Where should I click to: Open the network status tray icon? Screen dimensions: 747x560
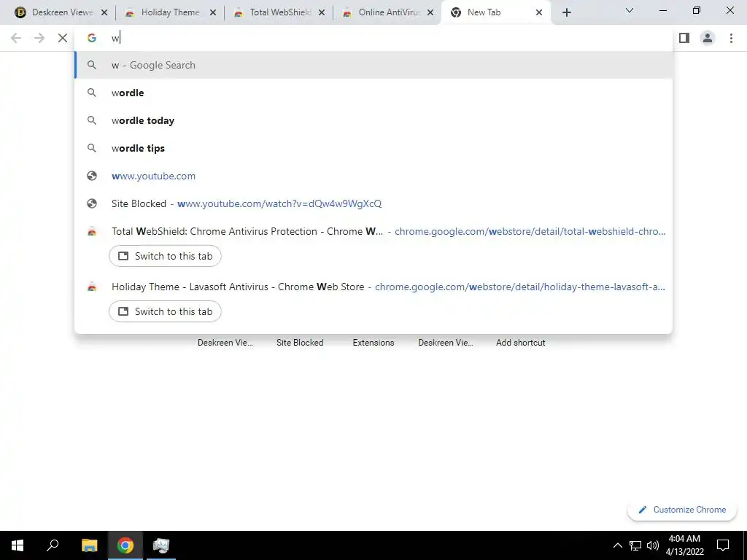[x=635, y=545]
